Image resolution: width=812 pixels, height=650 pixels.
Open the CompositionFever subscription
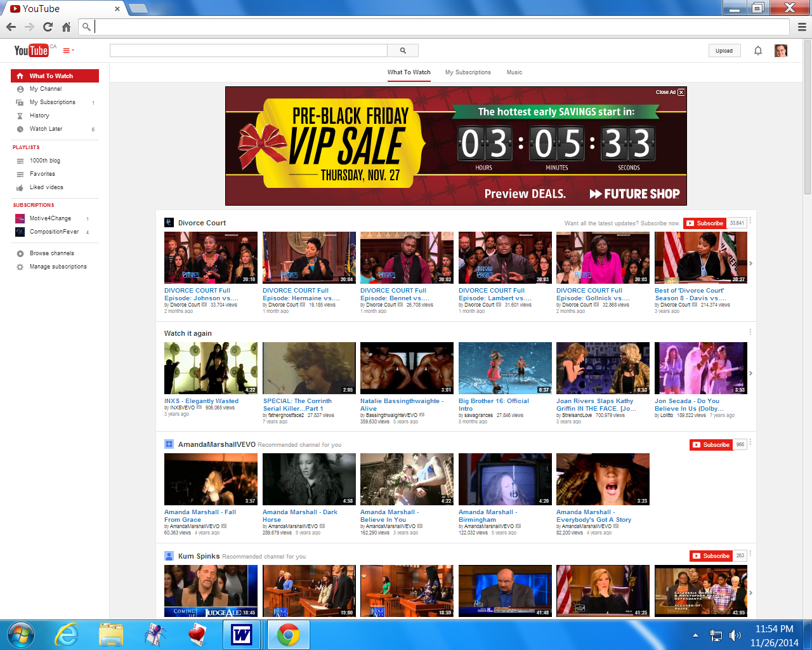(x=55, y=232)
